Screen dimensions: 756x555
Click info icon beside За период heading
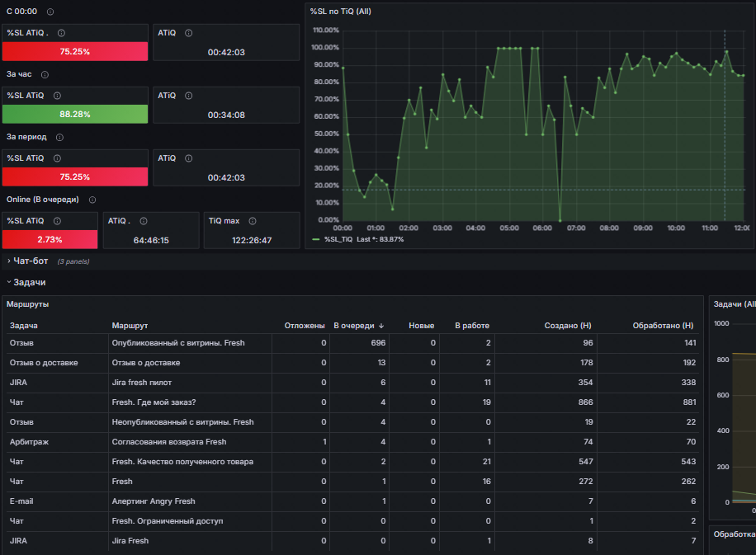click(59, 137)
